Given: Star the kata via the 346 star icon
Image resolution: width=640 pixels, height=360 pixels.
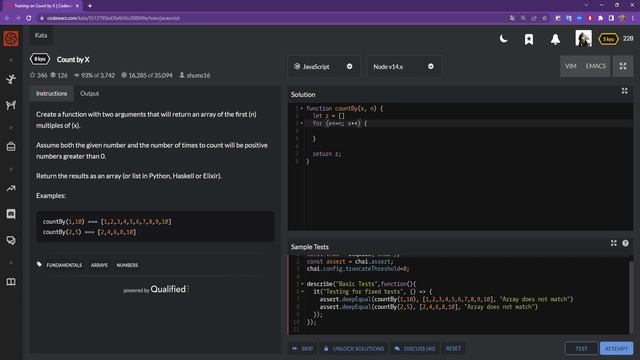Looking at the screenshot, I should (x=32, y=75).
